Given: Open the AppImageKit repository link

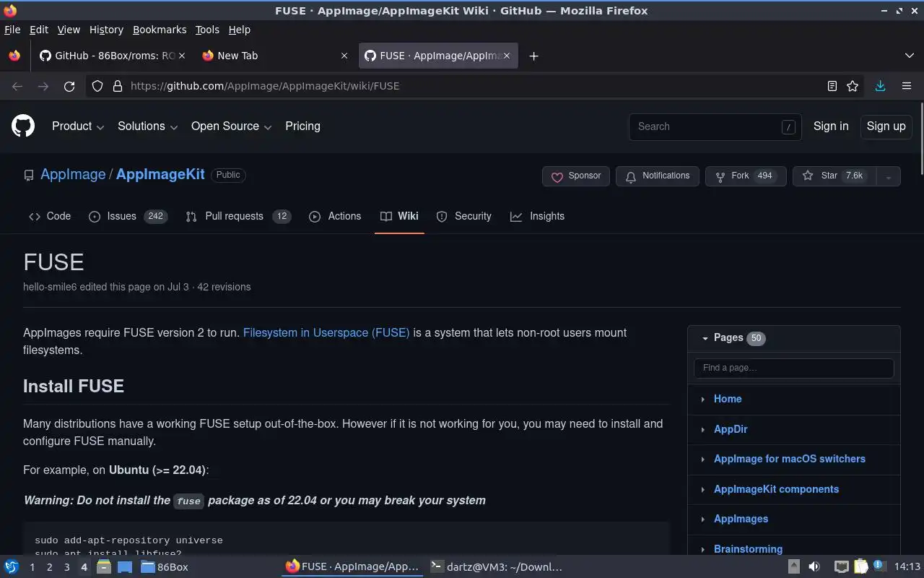Looking at the screenshot, I should point(160,175).
